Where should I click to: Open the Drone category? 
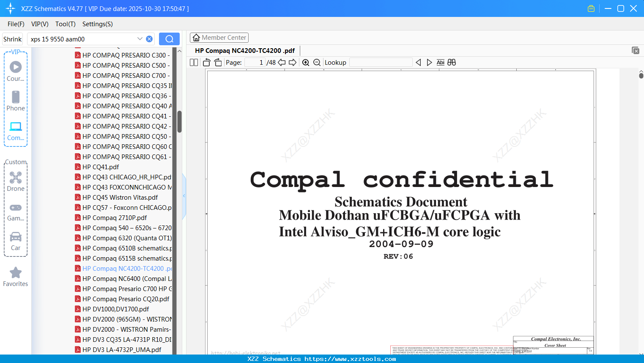pos(16,181)
